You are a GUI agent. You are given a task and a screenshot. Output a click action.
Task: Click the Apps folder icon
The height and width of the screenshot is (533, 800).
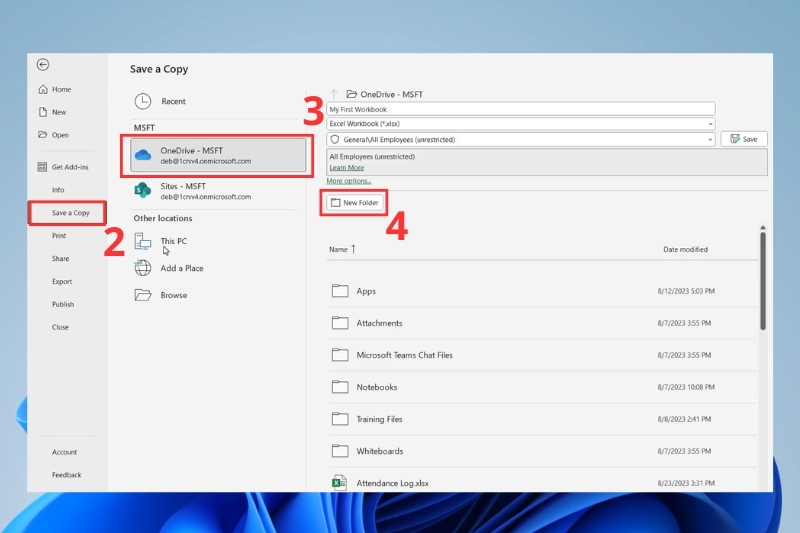[x=340, y=291]
